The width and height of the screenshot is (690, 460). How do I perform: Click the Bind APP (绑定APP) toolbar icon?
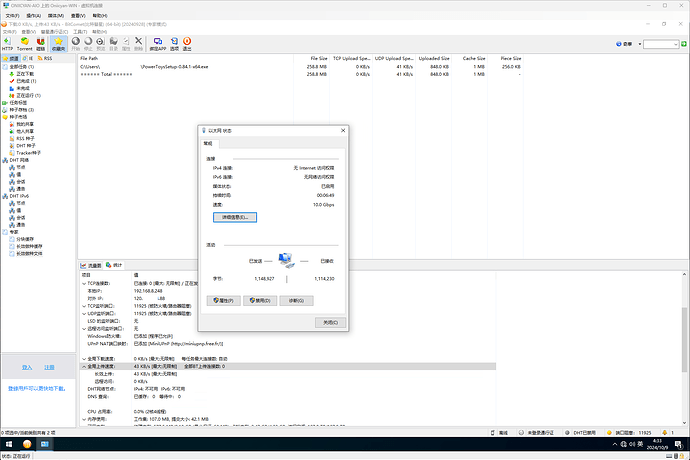158,44
